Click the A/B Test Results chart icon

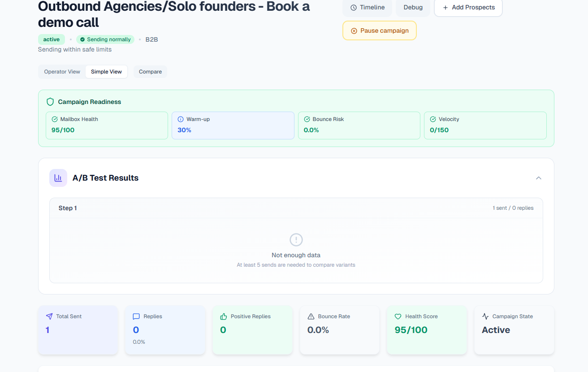58,178
